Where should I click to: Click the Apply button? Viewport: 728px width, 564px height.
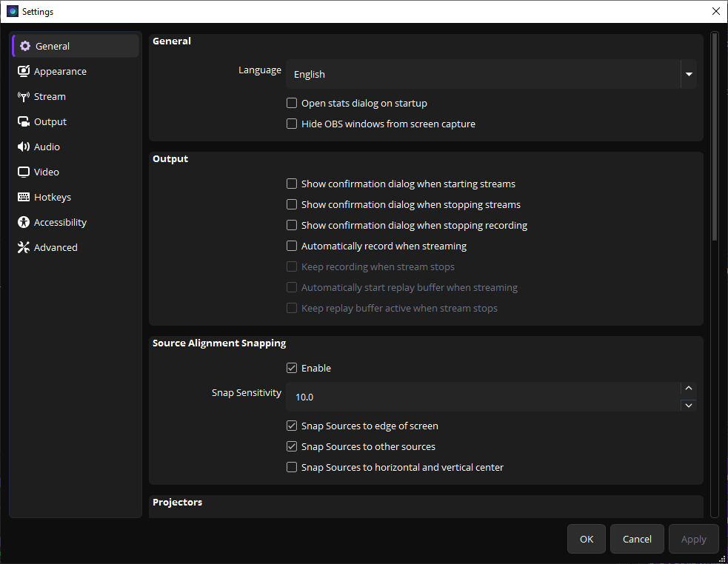[x=694, y=539]
